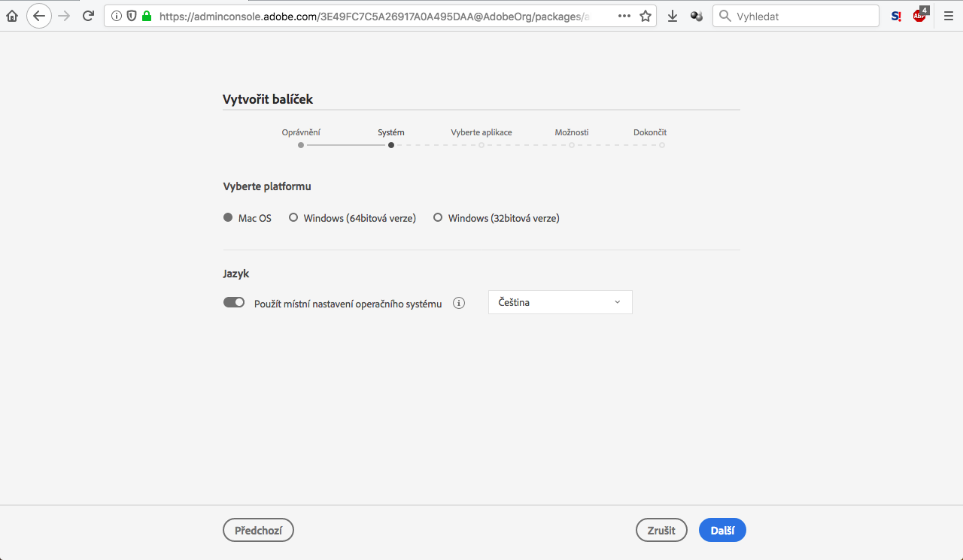Cancel with the Zrušit button
Viewport: 963px width, 560px height.
661,530
